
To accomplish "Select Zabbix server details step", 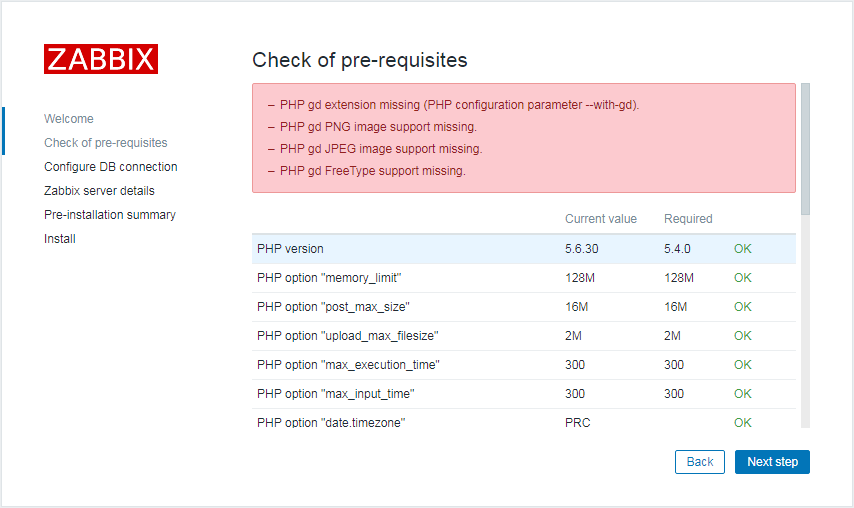I will pos(99,191).
